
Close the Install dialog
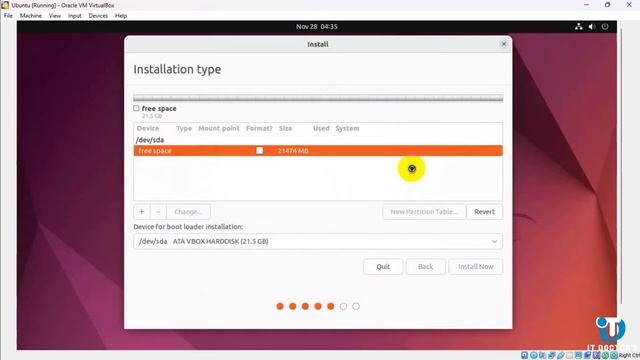504,44
